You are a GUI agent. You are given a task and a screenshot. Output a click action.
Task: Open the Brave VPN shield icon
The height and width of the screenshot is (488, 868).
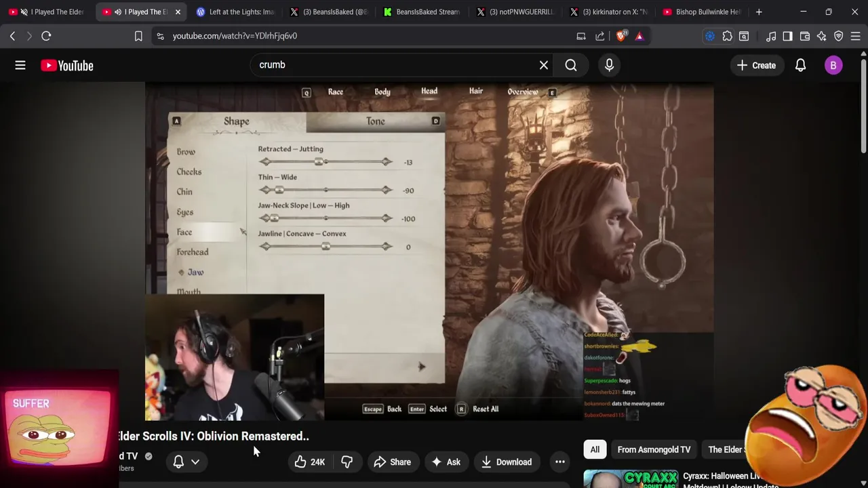[x=839, y=36]
